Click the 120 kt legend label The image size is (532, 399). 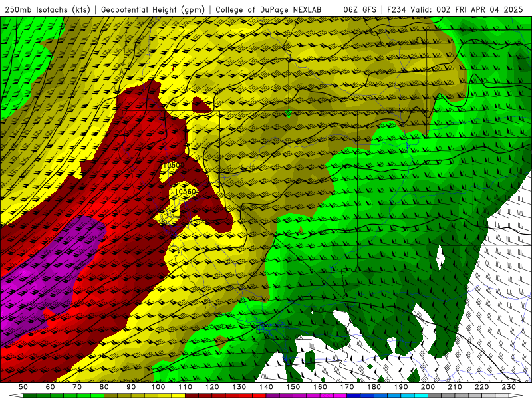pyautogui.click(x=212, y=387)
